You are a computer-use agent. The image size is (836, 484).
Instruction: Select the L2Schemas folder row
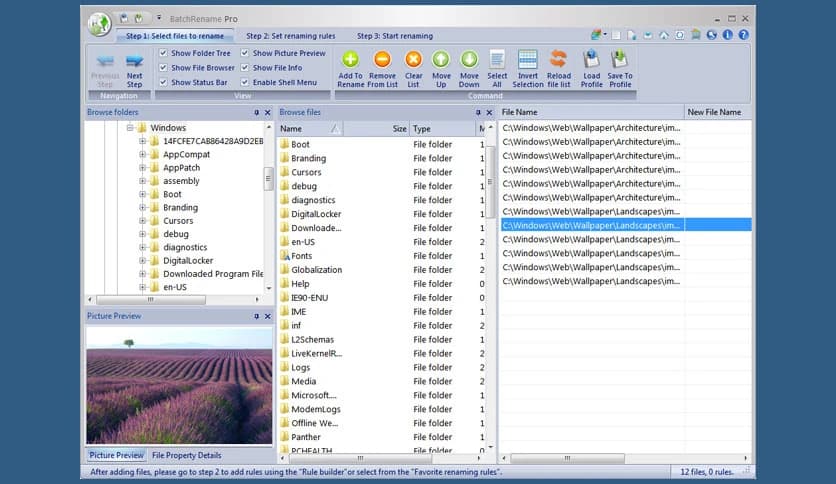pos(379,340)
